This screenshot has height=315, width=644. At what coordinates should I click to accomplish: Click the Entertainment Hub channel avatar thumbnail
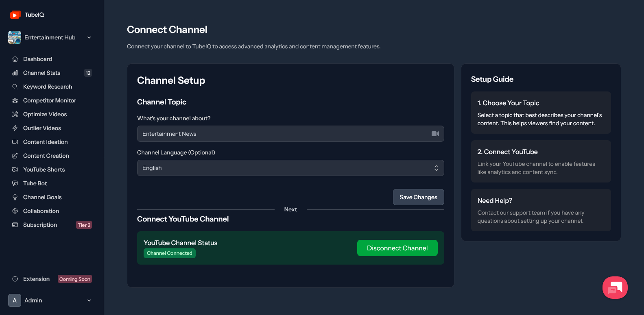pyautogui.click(x=15, y=37)
